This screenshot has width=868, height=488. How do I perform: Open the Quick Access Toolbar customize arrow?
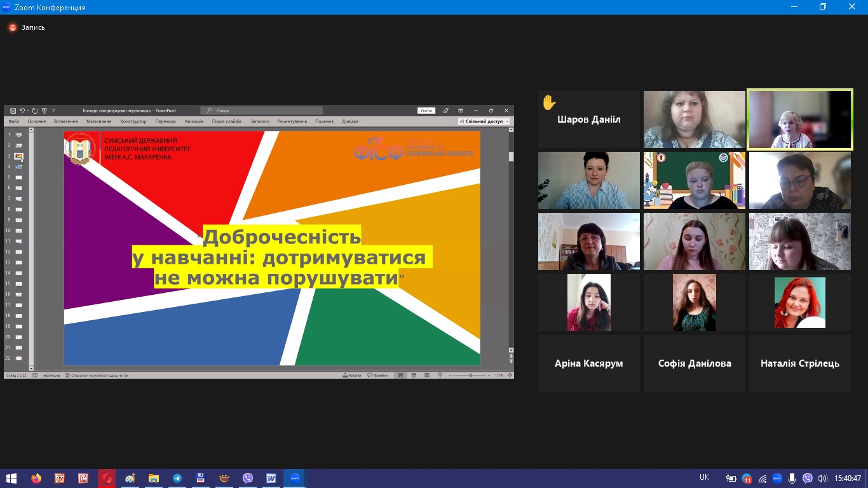pos(53,111)
